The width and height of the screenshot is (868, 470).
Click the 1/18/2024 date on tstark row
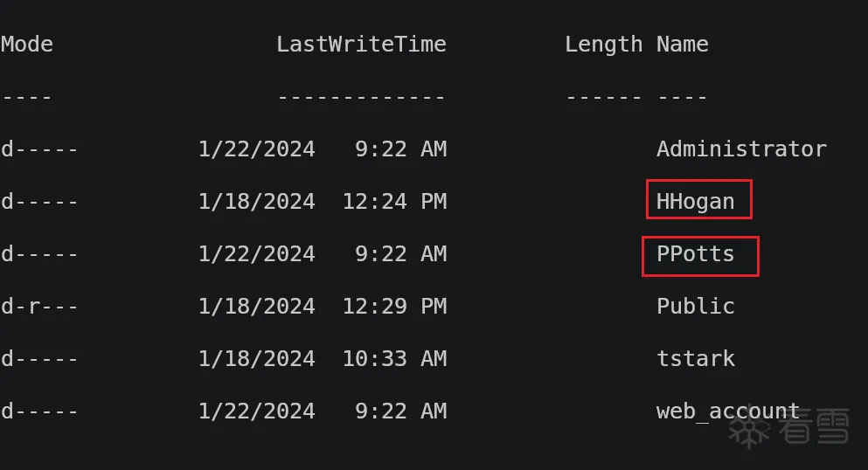256,358
